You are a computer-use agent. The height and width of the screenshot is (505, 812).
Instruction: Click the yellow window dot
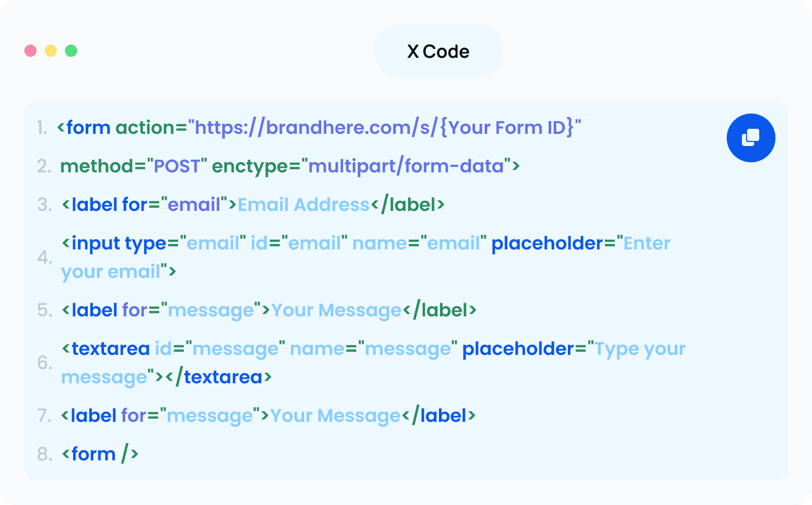click(x=51, y=51)
